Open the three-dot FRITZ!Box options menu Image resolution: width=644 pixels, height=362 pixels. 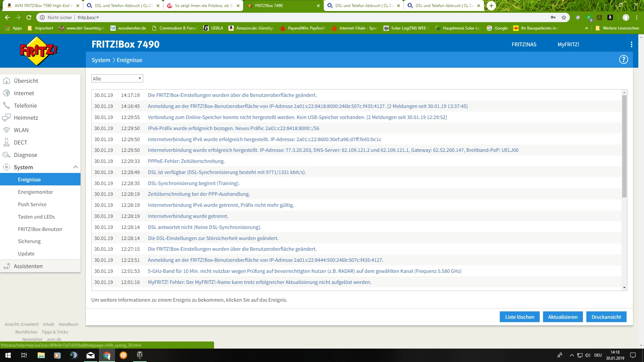pyautogui.click(x=631, y=44)
